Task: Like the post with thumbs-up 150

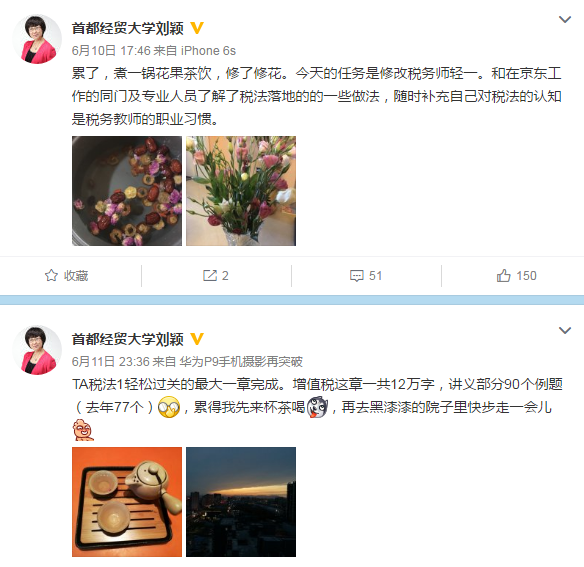Action: tap(503, 276)
